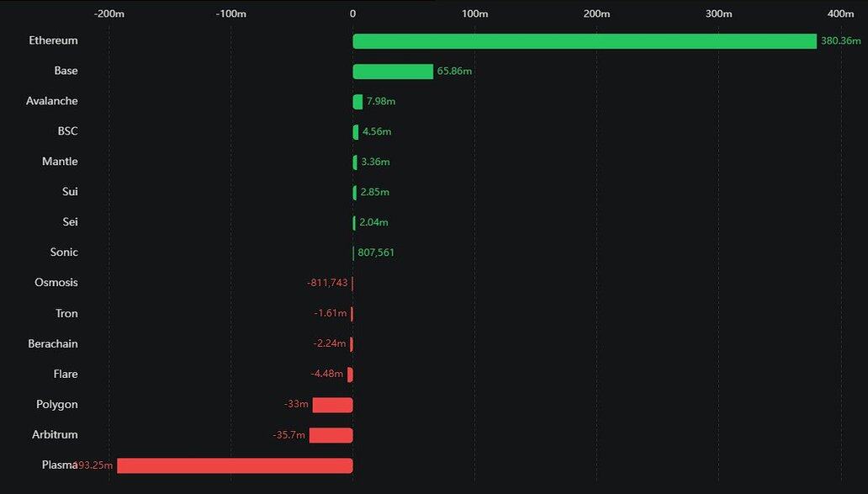Click the Ethereum chain label
The height and width of the screenshot is (494, 868).
53,40
